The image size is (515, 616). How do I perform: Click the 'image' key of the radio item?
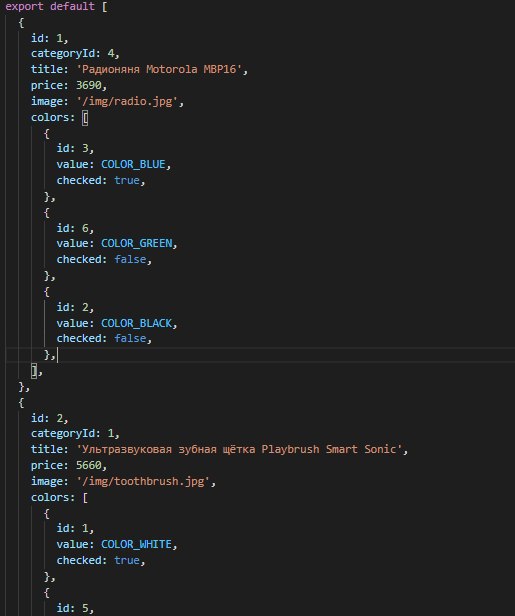click(x=47, y=101)
